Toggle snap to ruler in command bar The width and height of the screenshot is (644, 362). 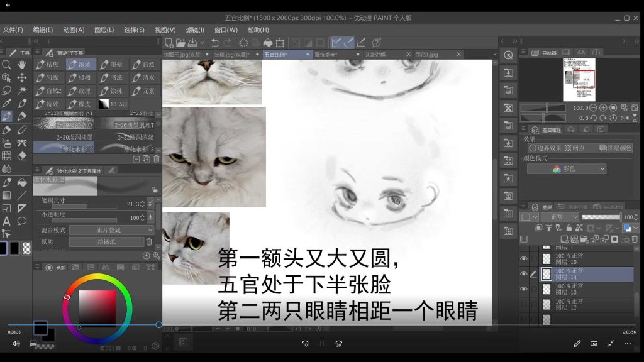[x=336, y=43]
